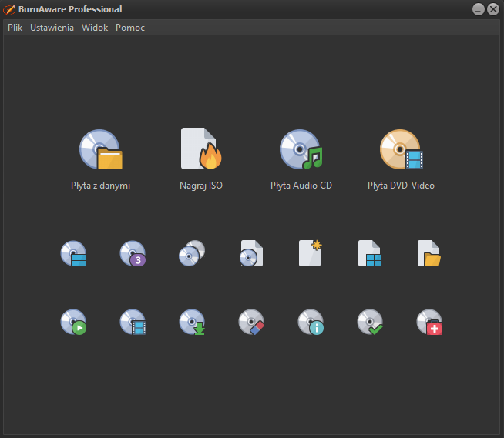Launch the disc icon with green play button
This screenshot has width=504, height=438.
tap(74, 322)
